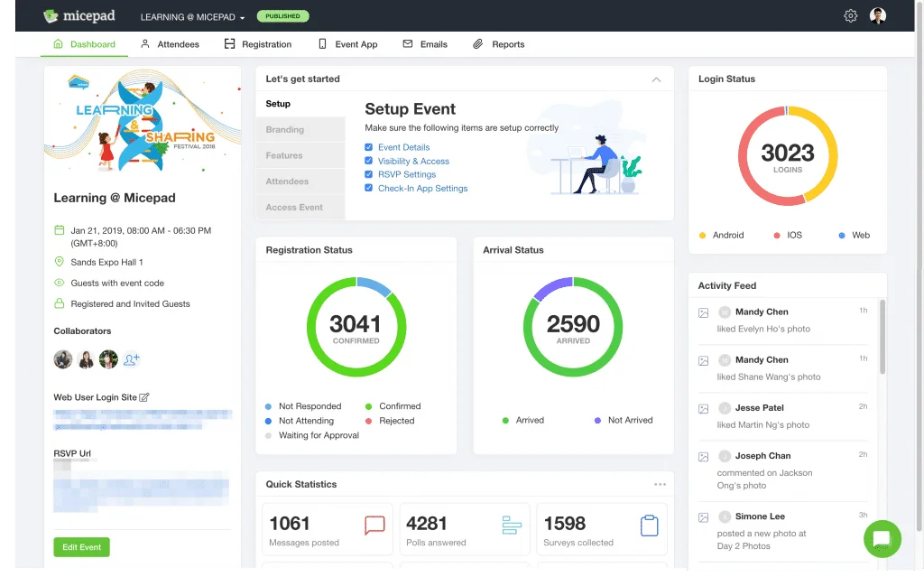Open the settings gear in the top bar
Screen dimensions: 924x586
tap(850, 15)
